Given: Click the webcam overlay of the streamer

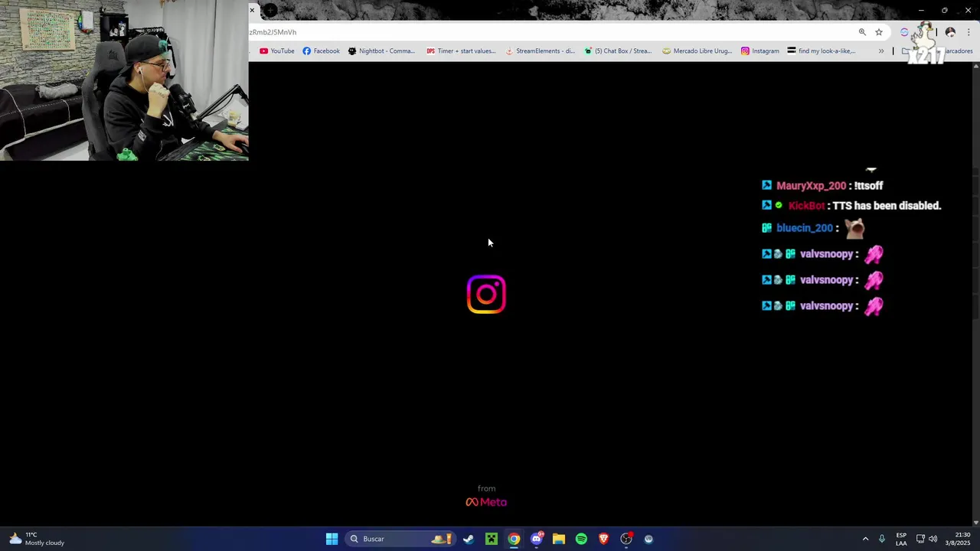Looking at the screenshot, I should [124, 80].
